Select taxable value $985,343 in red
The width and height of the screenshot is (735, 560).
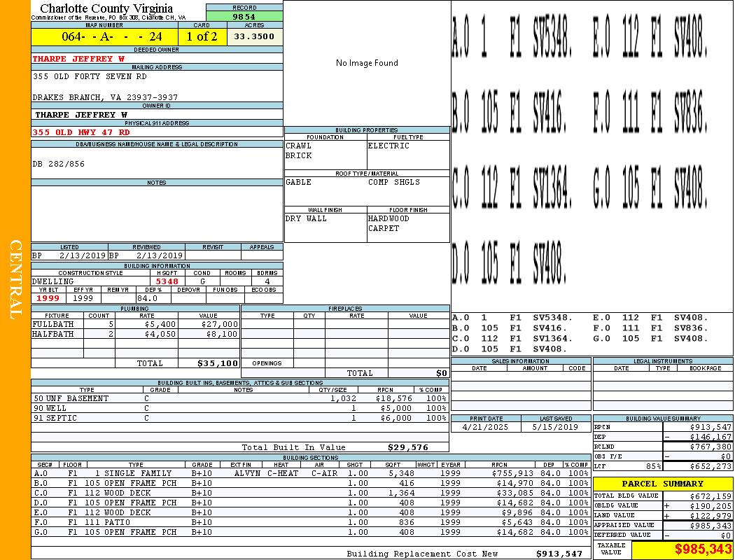pos(703,549)
